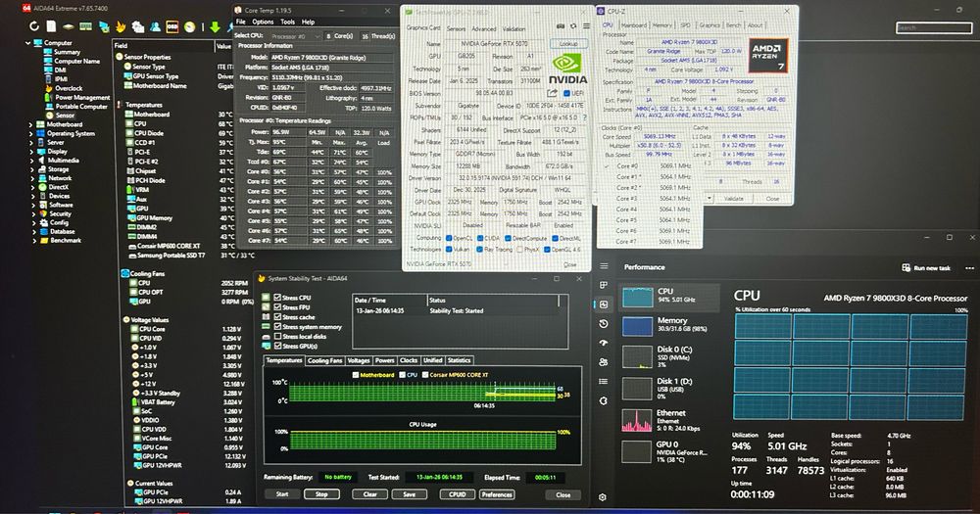The height and width of the screenshot is (514, 980).
Task: Select the Memory thumbnail in Task Manager
Action: tap(638, 326)
